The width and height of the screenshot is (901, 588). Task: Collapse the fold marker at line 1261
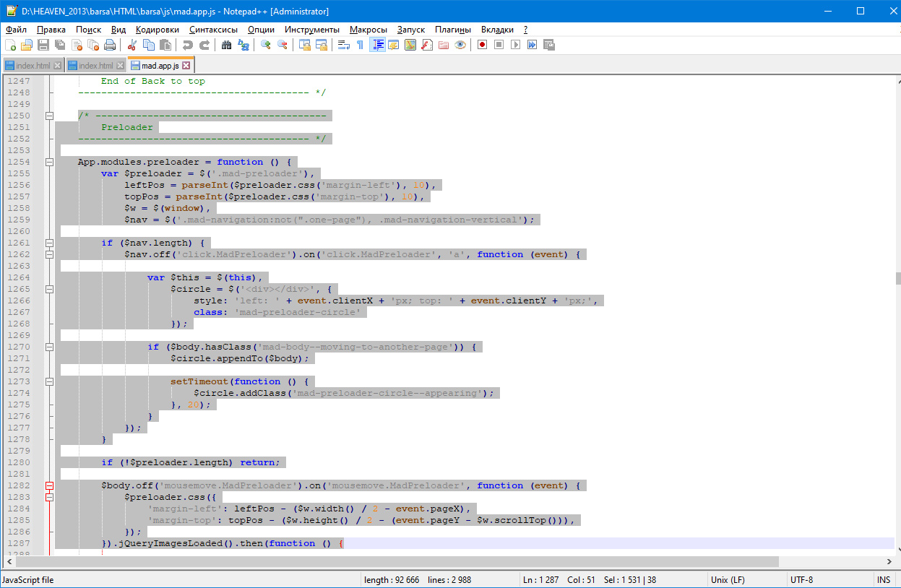(x=49, y=243)
